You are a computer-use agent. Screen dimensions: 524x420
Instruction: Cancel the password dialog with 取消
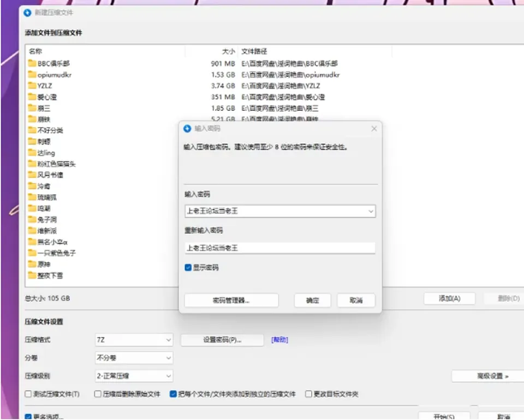[356, 300]
